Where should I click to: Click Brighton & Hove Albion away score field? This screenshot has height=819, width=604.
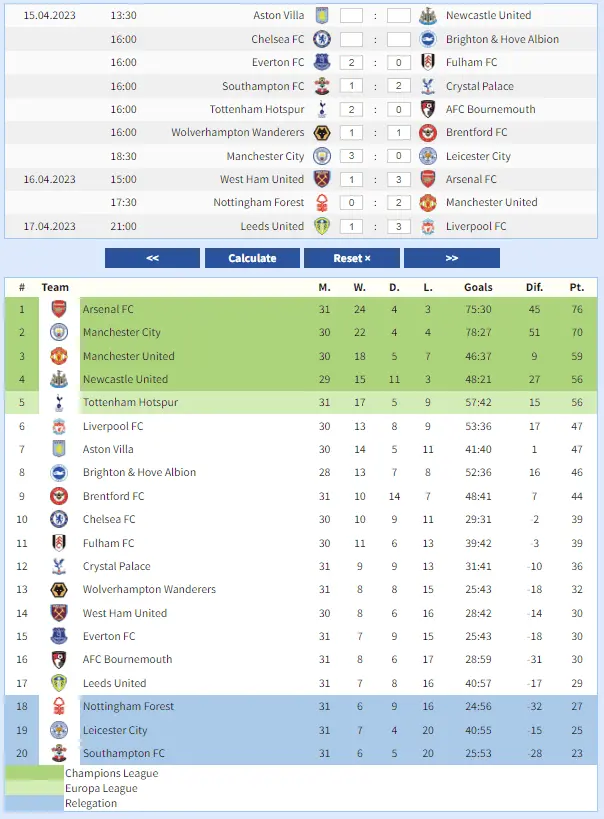pos(398,39)
